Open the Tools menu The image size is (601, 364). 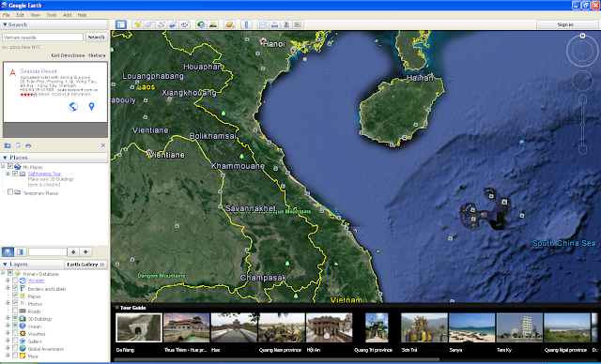(52, 15)
